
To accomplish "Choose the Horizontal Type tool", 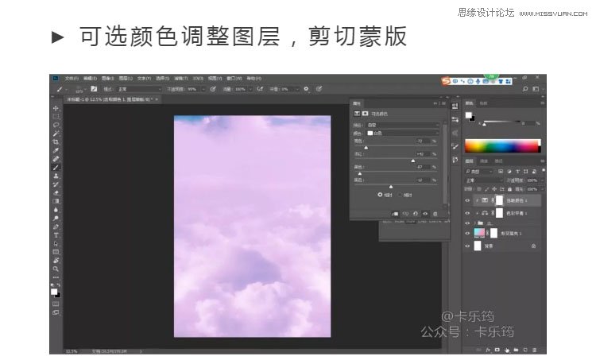I will click(56, 235).
